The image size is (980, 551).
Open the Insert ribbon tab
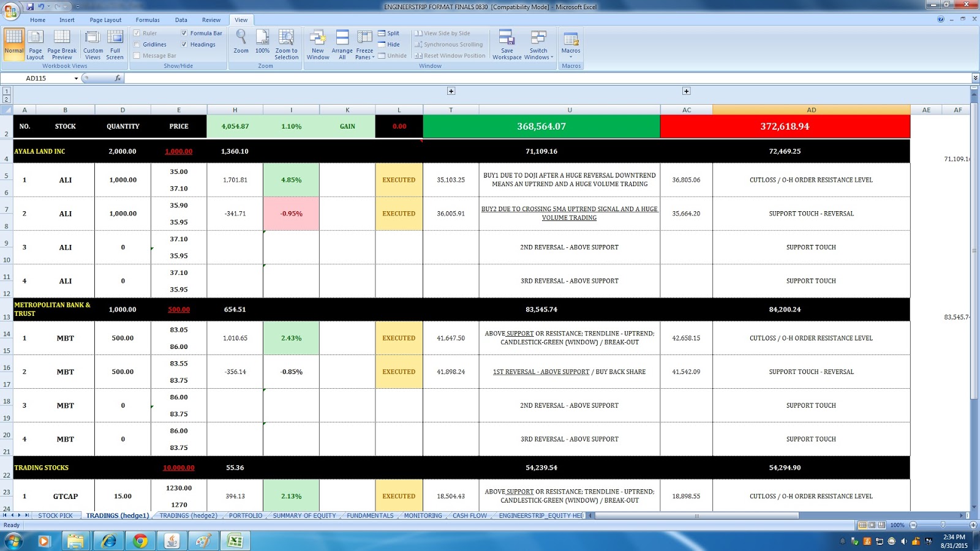(x=67, y=20)
